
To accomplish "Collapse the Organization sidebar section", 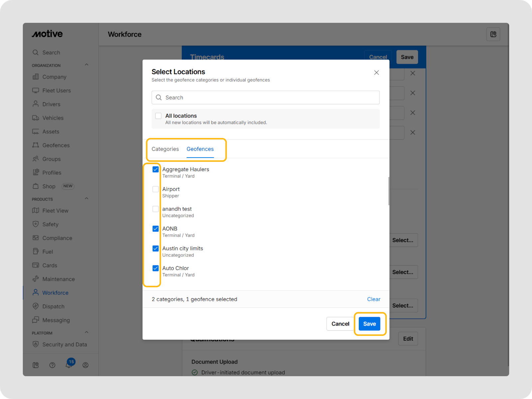I will [86, 65].
